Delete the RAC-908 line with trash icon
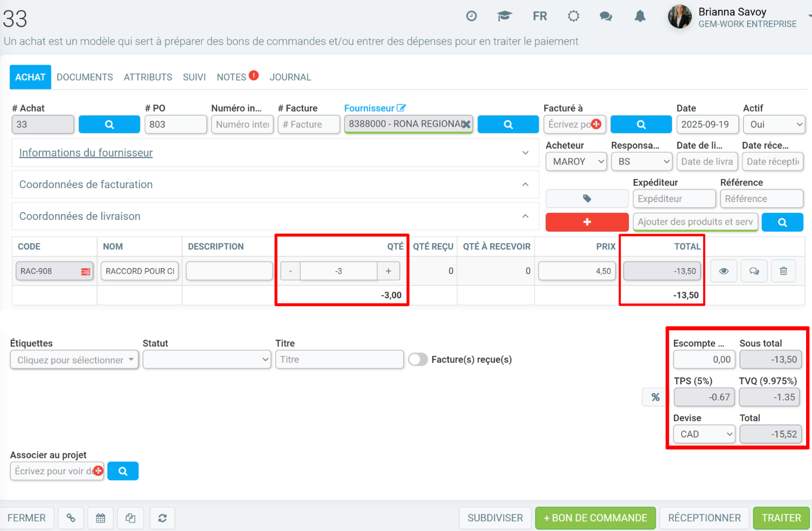Image resolution: width=812 pixels, height=531 pixels. tap(783, 271)
